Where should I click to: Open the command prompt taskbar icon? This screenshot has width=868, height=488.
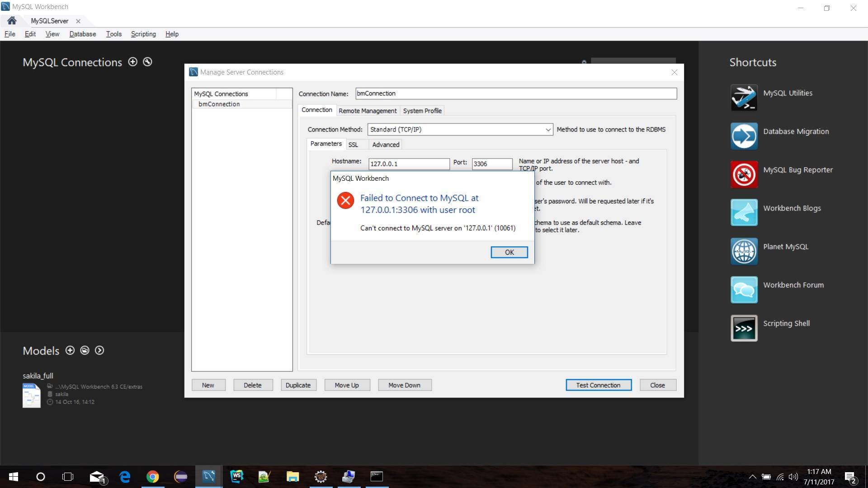[376, 477]
